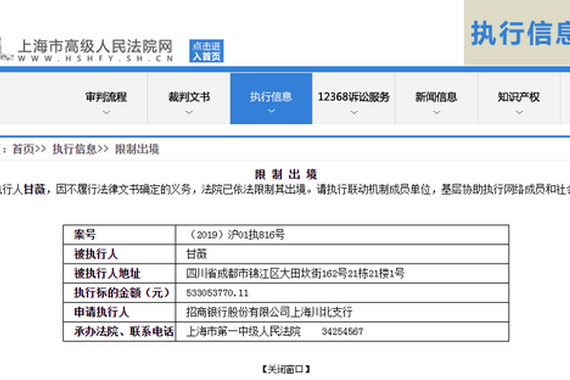Click the 上海市高级人民法院网 logo
570x380 pixels.
pos(95,46)
